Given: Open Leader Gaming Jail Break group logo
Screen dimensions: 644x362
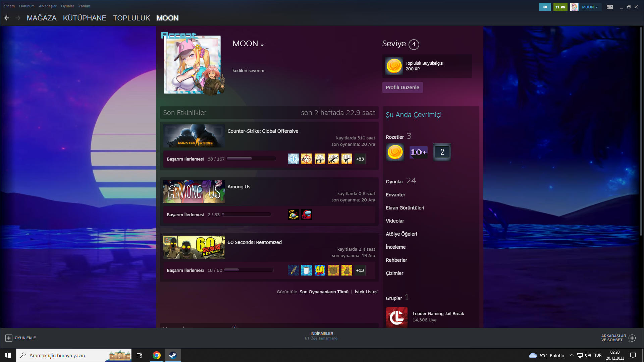Looking at the screenshot, I should coord(396,317).
